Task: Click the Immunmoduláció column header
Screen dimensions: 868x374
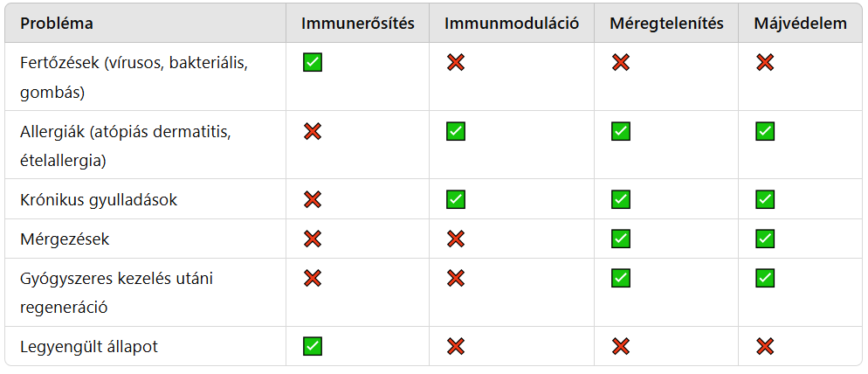Action: coord(512,24)
